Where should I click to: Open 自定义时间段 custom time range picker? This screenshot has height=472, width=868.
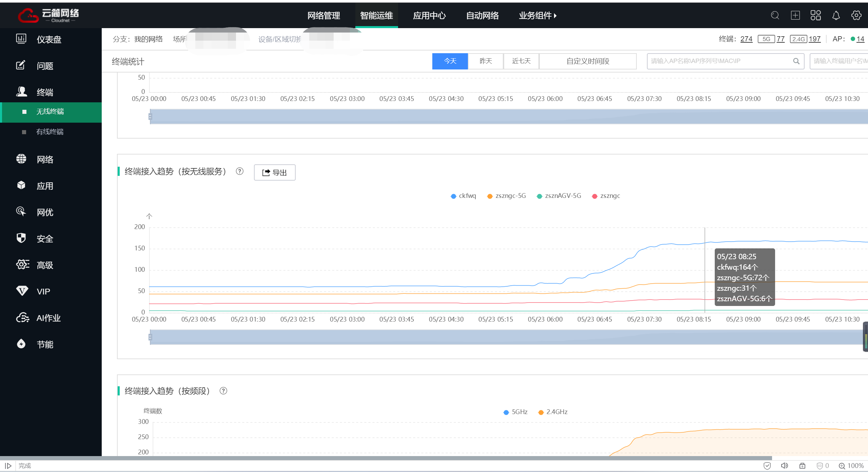[x=588, y=61]
